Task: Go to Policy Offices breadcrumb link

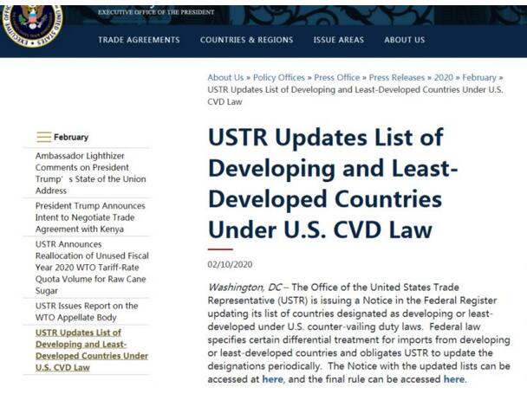Action: pyautogui.click(x=278, y=78)
